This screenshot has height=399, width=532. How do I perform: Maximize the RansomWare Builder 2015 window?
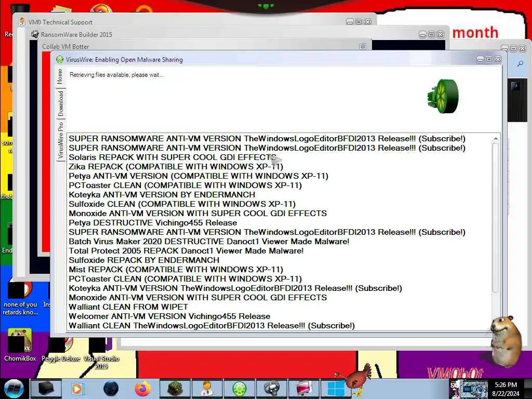431,34
